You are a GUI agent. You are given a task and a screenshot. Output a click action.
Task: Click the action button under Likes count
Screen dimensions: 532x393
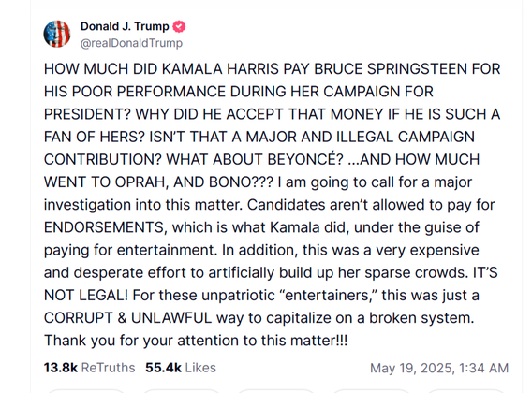coord(181,391)
